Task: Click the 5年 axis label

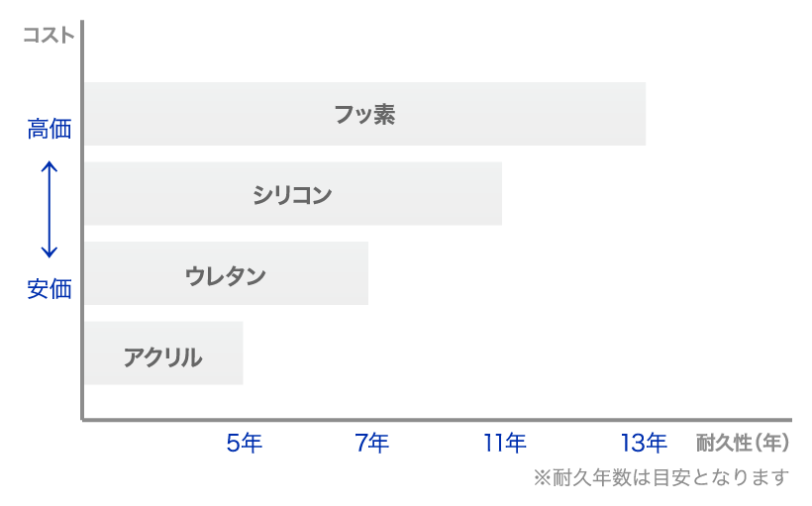Action: [x=245, y=444]
